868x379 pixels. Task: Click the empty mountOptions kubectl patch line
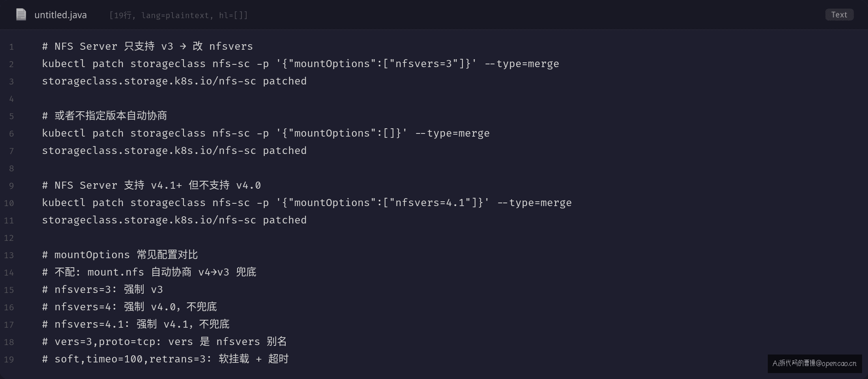pyautogui.click(x=266, y=133)
